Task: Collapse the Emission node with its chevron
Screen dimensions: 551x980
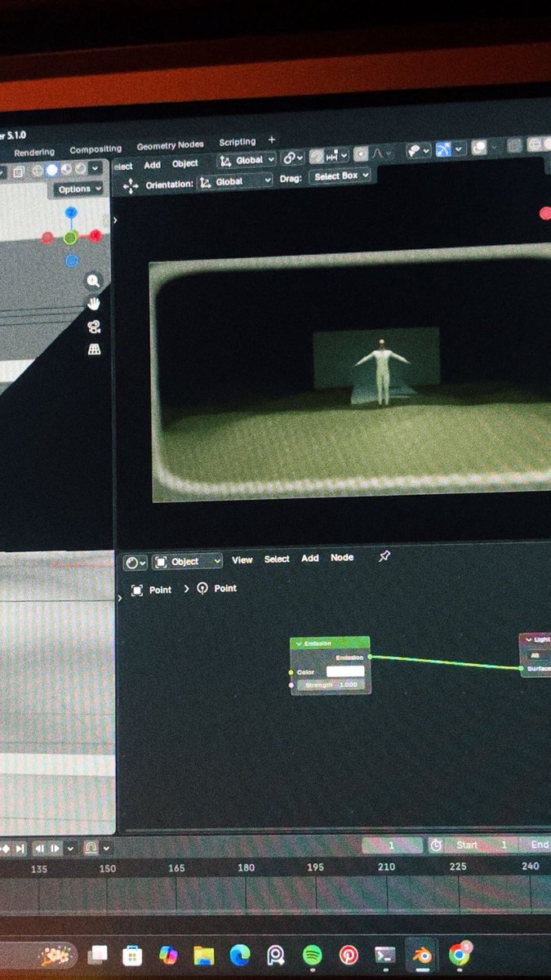Action: click(x=299, y=644)
